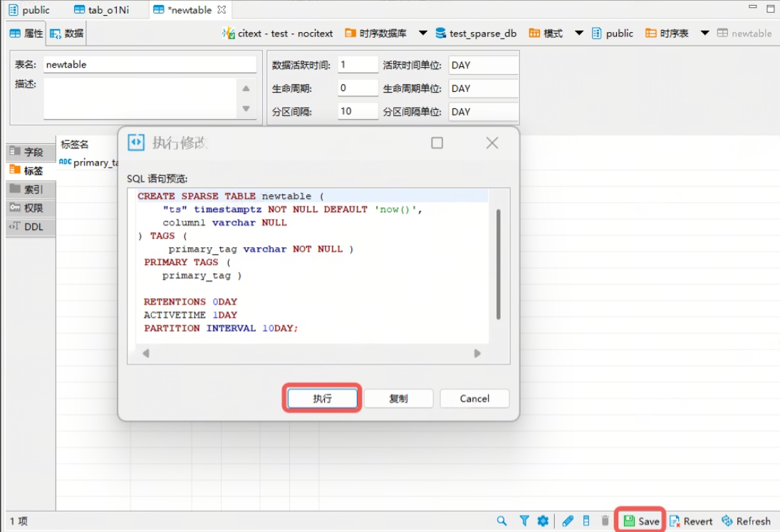Click the 时序数据库 breadcrumb
Viewport: 780px width, 532px height.
(x=375, y=33)
